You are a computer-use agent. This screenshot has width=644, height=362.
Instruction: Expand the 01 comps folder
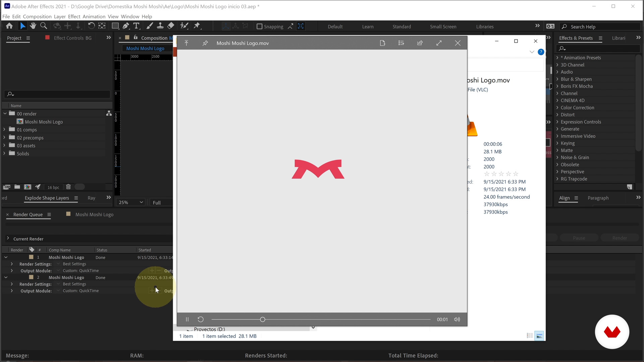coord(4,129)
